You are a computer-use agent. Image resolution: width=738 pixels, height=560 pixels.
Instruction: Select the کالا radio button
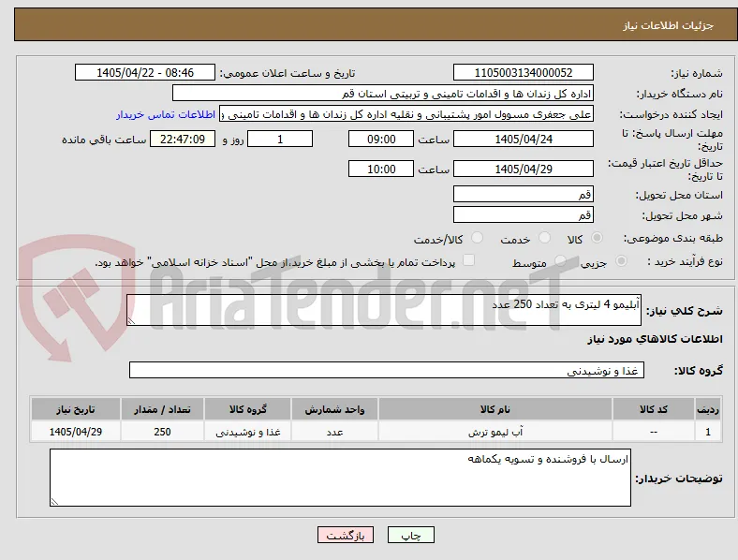[x=597, y=238]
